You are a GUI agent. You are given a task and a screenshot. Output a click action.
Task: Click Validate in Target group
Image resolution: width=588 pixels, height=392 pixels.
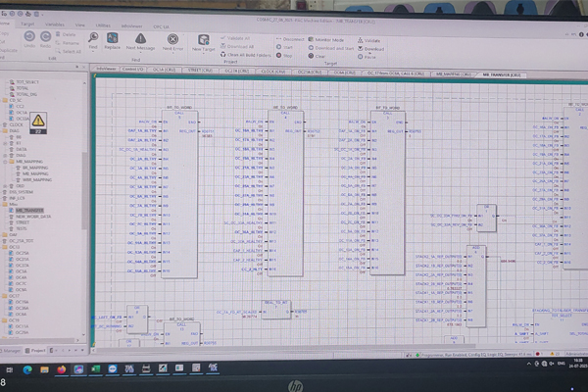pos(369,40)
